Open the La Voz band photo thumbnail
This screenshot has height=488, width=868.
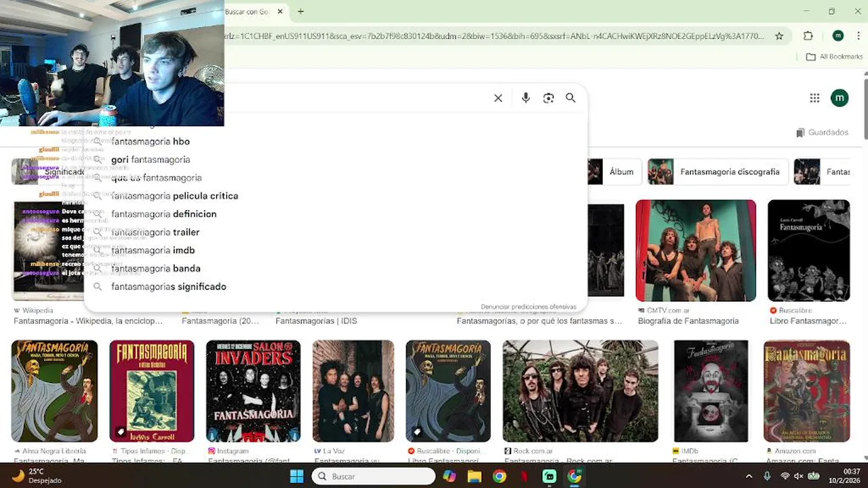pyautogui.click(x=353, y=391)
